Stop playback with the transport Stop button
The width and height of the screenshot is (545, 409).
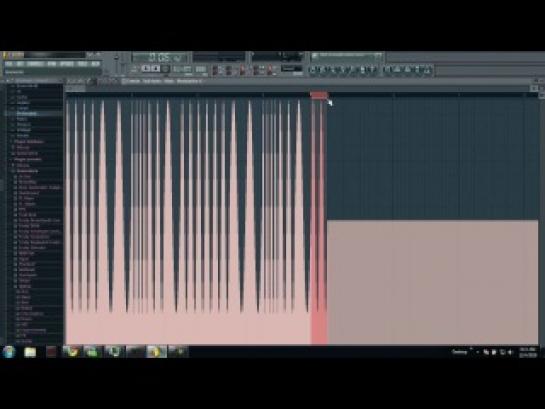pyautogui.click(x=155, y=68)
